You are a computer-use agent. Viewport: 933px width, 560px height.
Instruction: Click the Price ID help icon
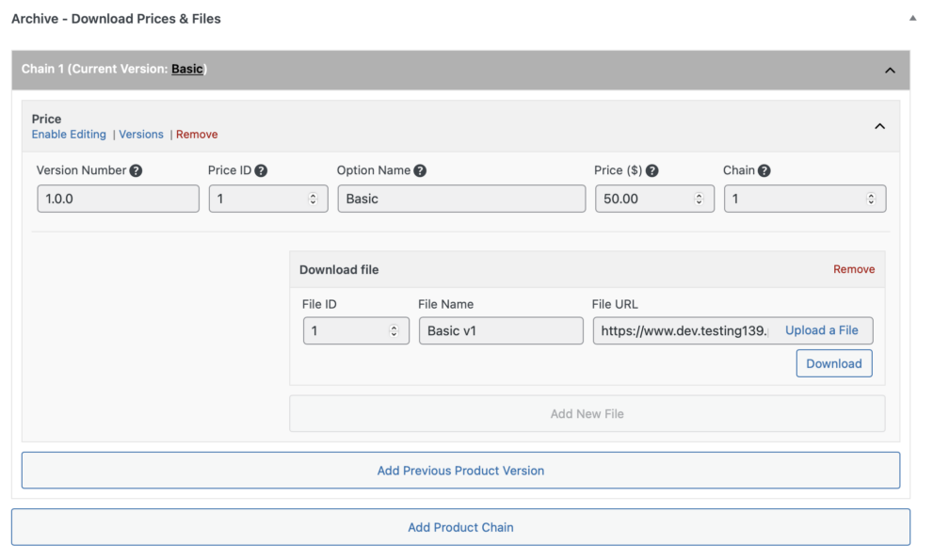pos(261,170)
